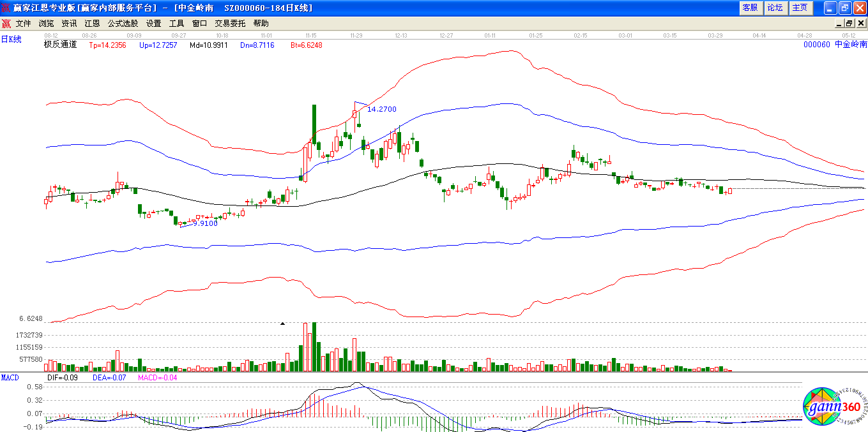Click the MACD indicator label
The height and width of the screenshot is (432, 868).
coord(10,378)
